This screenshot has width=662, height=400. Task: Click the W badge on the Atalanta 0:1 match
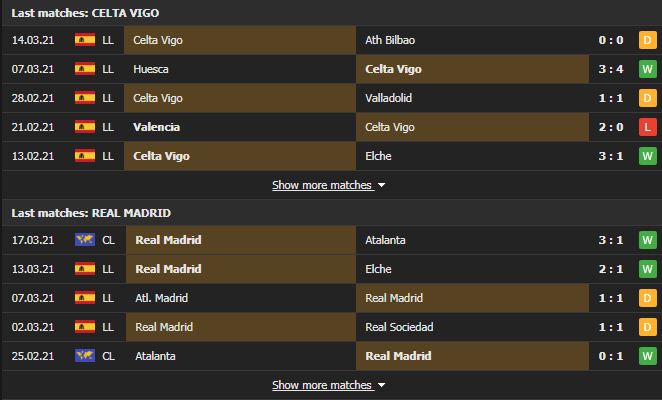point(647,356)
